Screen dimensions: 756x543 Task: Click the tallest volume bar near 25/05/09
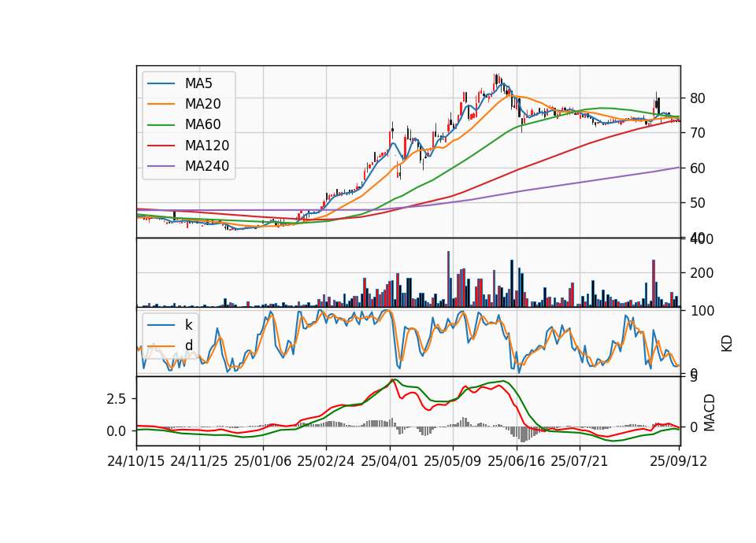(x=448, y=279)
